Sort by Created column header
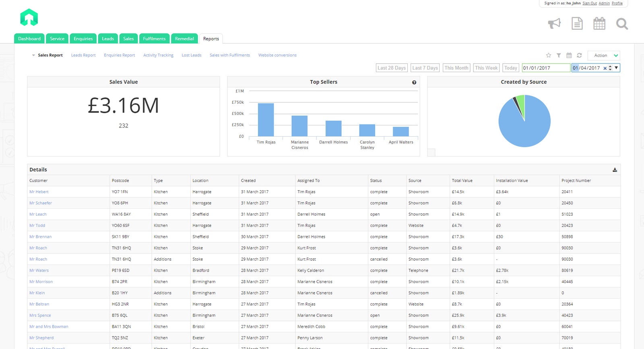 (x=248, y=181)
